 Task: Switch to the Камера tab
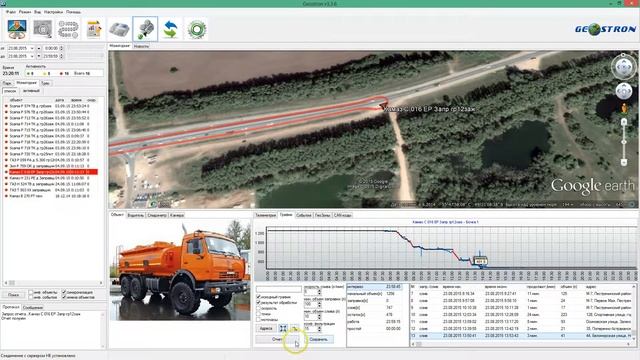click(177, 215)
